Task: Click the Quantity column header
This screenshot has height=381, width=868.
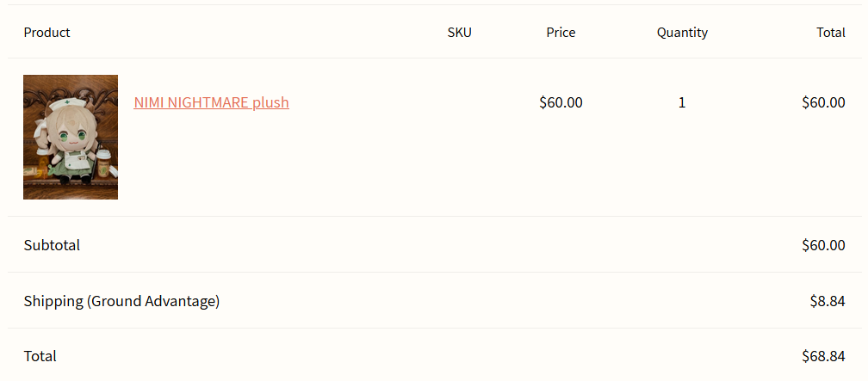Action: 682,33
